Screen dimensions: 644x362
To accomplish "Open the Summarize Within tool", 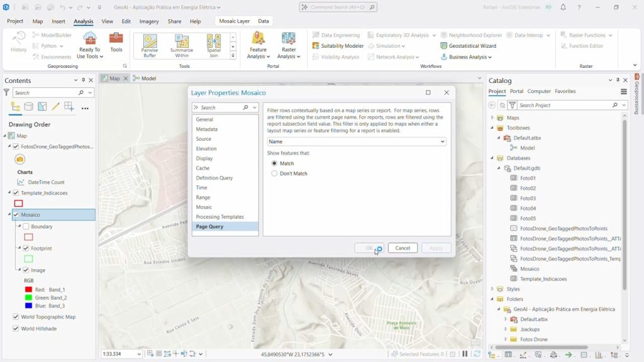I will click(182, 45).
